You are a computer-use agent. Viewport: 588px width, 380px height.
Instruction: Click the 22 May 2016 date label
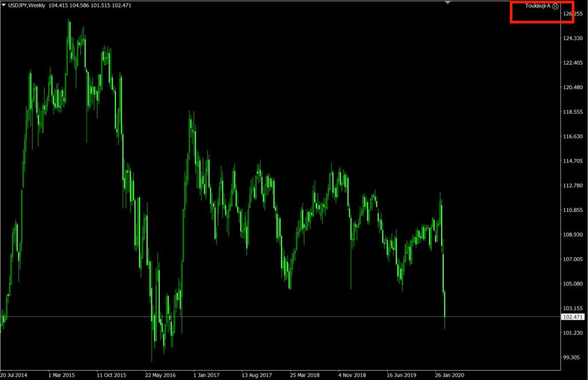click(160, 375)
